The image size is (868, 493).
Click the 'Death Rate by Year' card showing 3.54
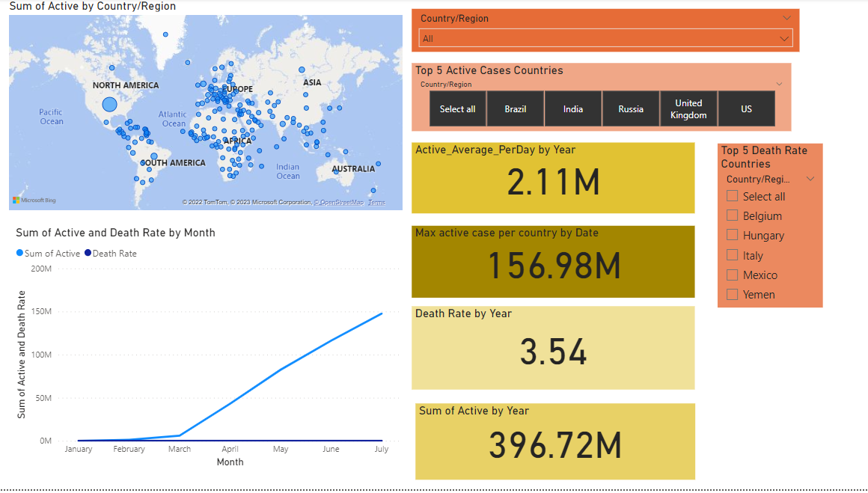[x=553, y=347]
